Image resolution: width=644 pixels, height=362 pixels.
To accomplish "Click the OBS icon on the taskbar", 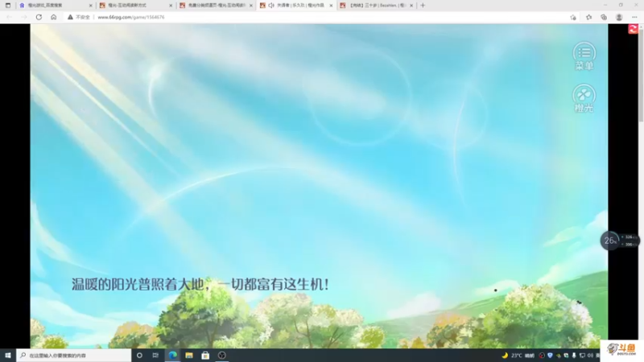I will pyautogui.click(x=222, y=355).
